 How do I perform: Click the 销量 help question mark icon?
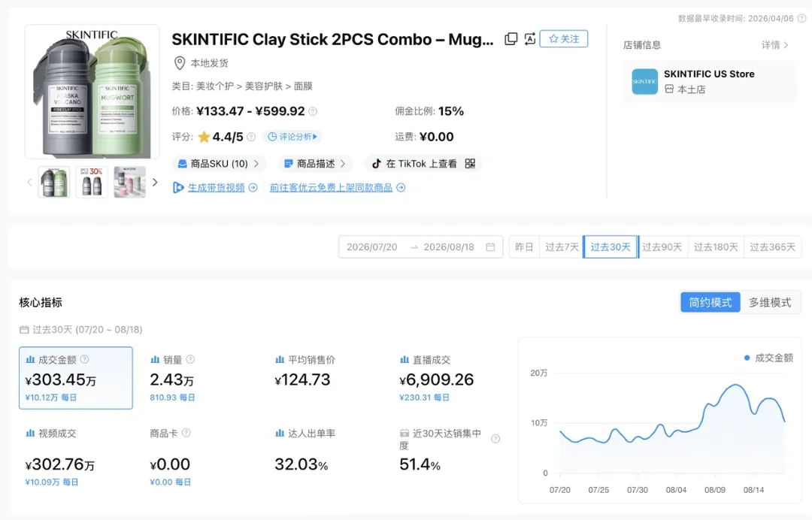(190, 359)
